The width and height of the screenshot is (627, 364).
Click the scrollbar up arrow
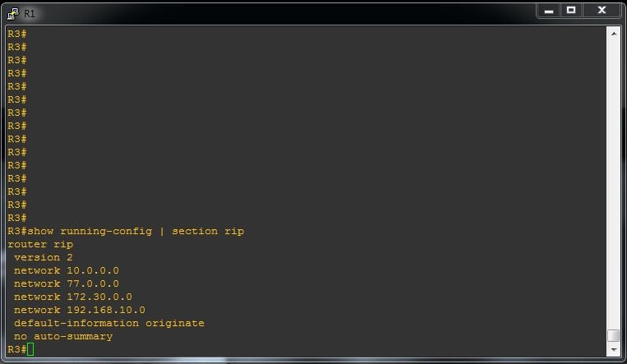click(x=614, y=34)
